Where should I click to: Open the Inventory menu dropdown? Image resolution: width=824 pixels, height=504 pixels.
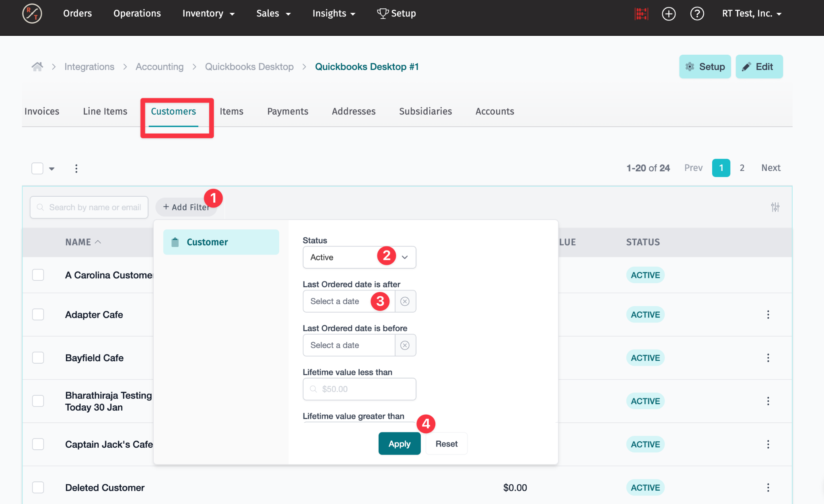pos(208,14)
